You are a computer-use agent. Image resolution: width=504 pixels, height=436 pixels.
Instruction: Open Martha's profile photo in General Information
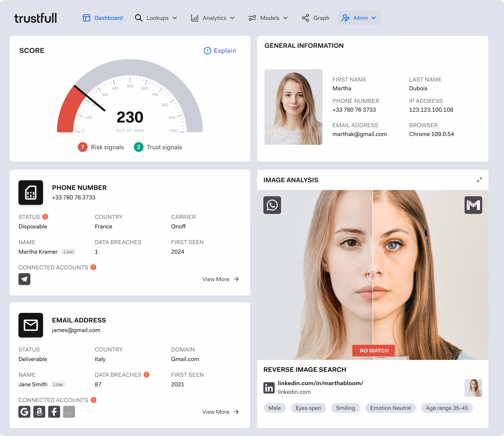293,107
